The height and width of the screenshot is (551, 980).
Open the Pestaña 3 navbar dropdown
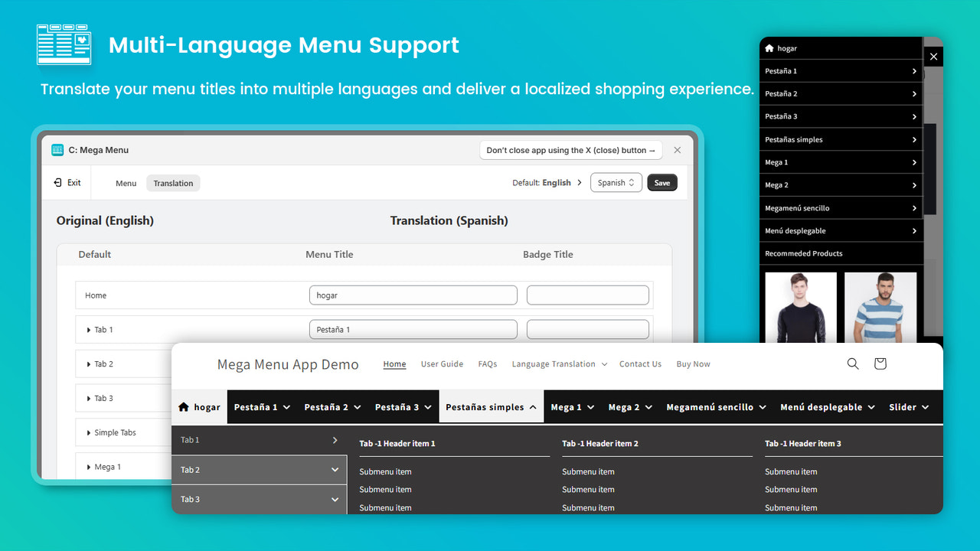[403, 407]
